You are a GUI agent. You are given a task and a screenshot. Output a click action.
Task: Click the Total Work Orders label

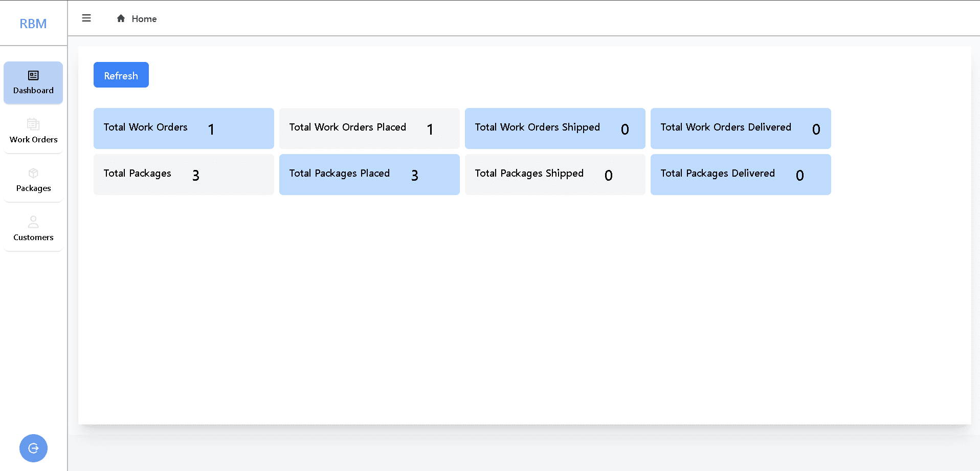pyautogui.click(x=146, y=127)
